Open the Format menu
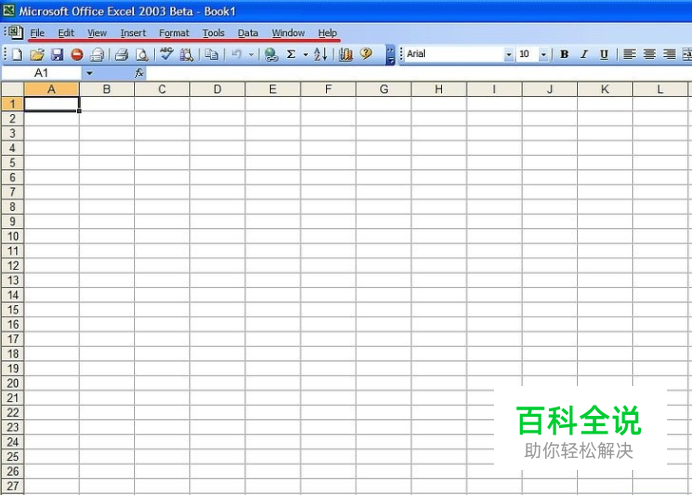 (174, 33)
